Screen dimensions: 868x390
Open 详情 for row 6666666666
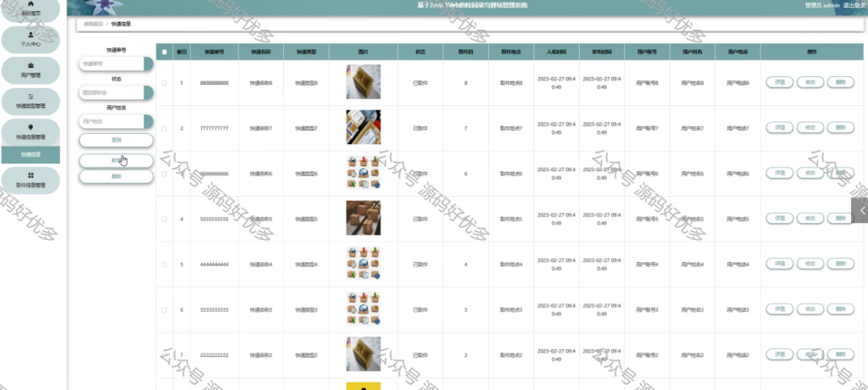pos(780,174)
